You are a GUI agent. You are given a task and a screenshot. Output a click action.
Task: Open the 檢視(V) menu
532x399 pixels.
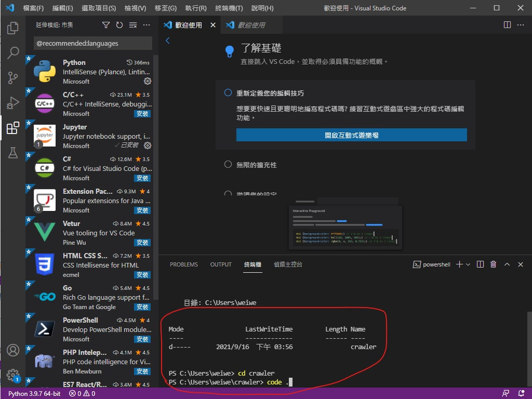pyautogui.click(x=135, y=8)
